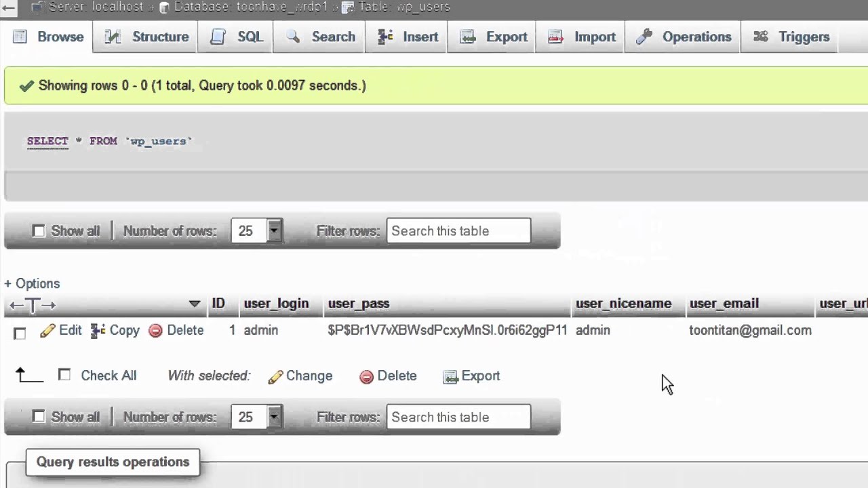Click Copy link for admin row
The width and height of the screenshot is (868, 488).
tap(124, 330)
